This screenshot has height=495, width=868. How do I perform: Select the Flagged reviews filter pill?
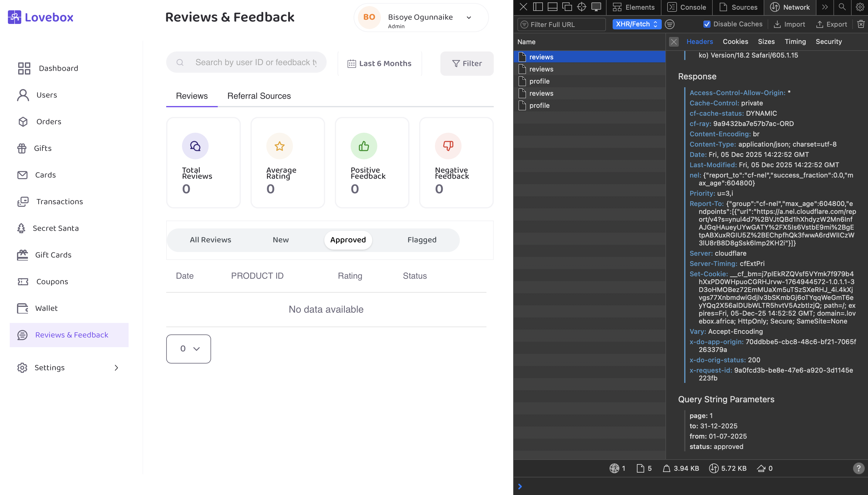[x=422, y=240]
